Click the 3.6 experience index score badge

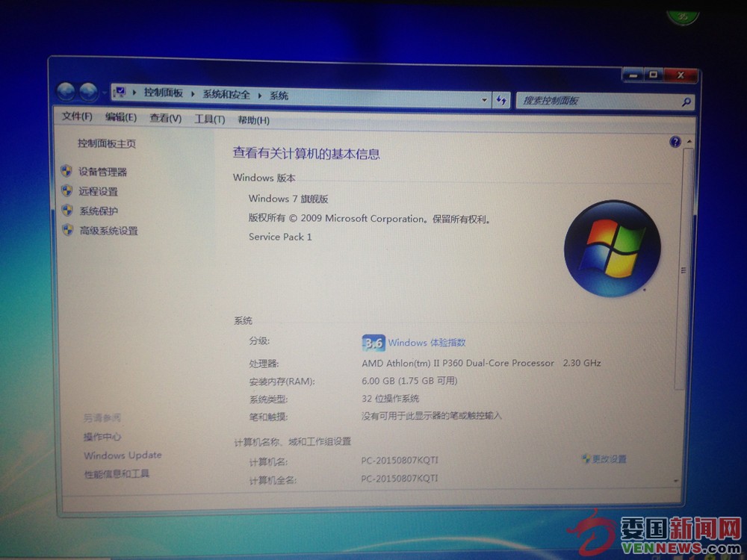point(373,343)
